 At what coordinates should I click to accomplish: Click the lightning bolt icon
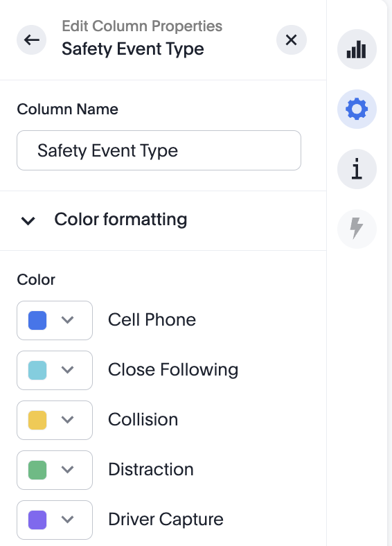(357, 229)
